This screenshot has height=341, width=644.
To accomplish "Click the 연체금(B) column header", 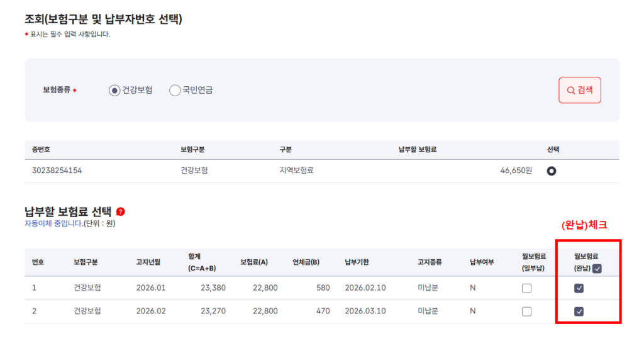I will (x=306, y=262).
